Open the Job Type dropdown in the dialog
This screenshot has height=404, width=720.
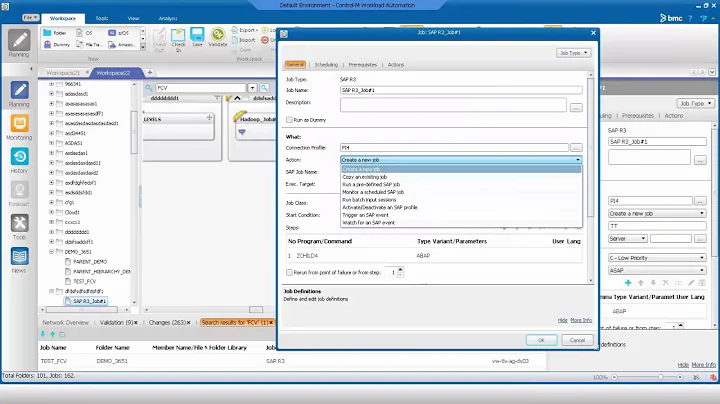[573, 53]
